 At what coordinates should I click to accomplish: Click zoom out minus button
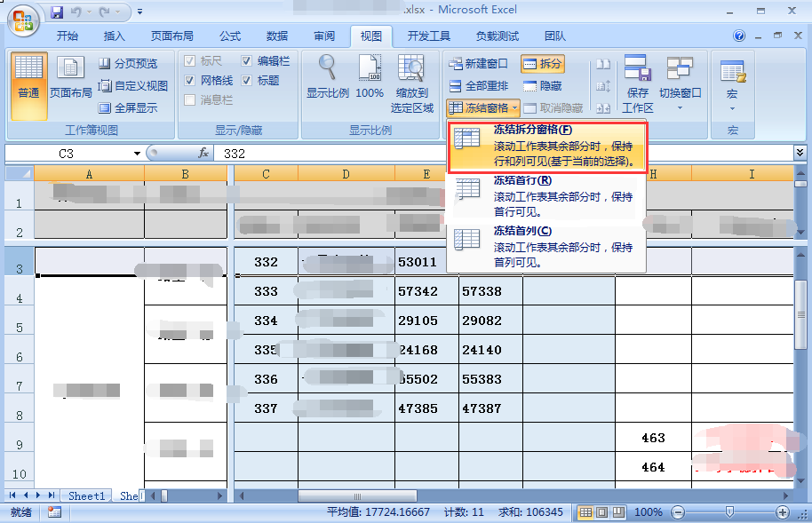[677, 512]
